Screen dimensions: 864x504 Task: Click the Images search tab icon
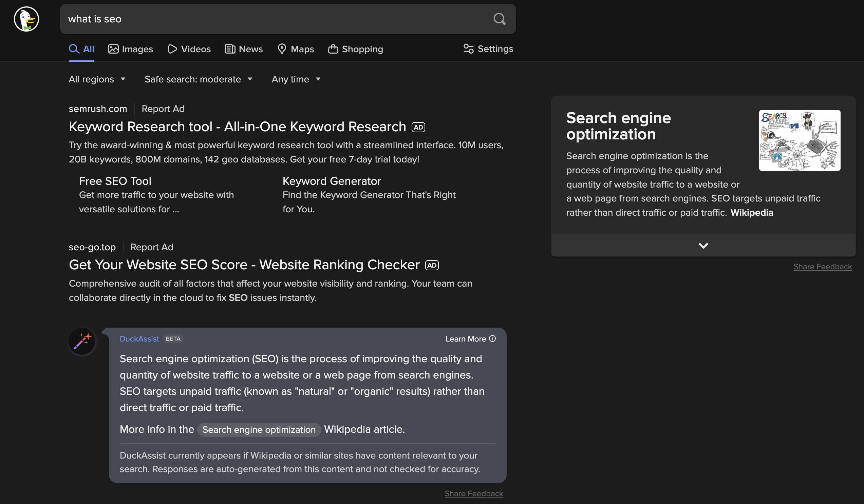pos(113,49)
